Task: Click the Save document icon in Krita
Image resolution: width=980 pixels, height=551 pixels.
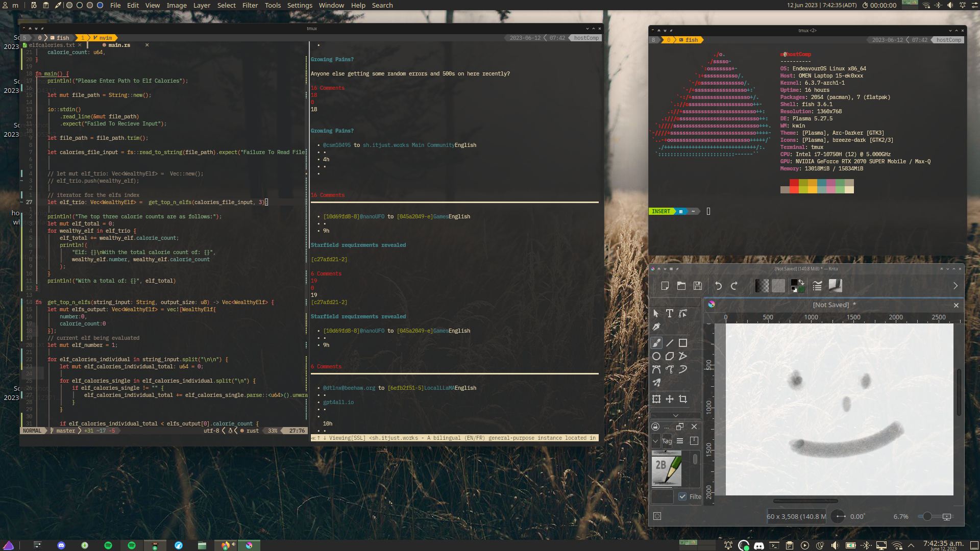Action: [x=698, y=286]
